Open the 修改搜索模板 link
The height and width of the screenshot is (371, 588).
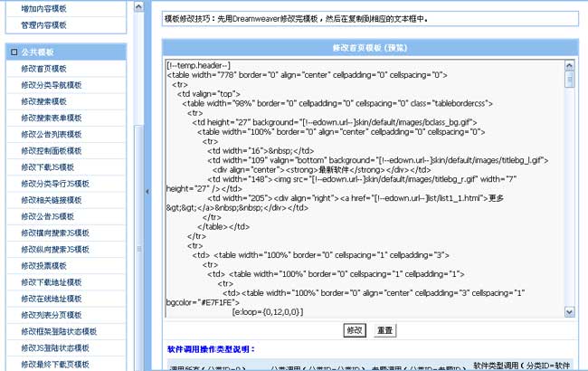pos(43,101)
